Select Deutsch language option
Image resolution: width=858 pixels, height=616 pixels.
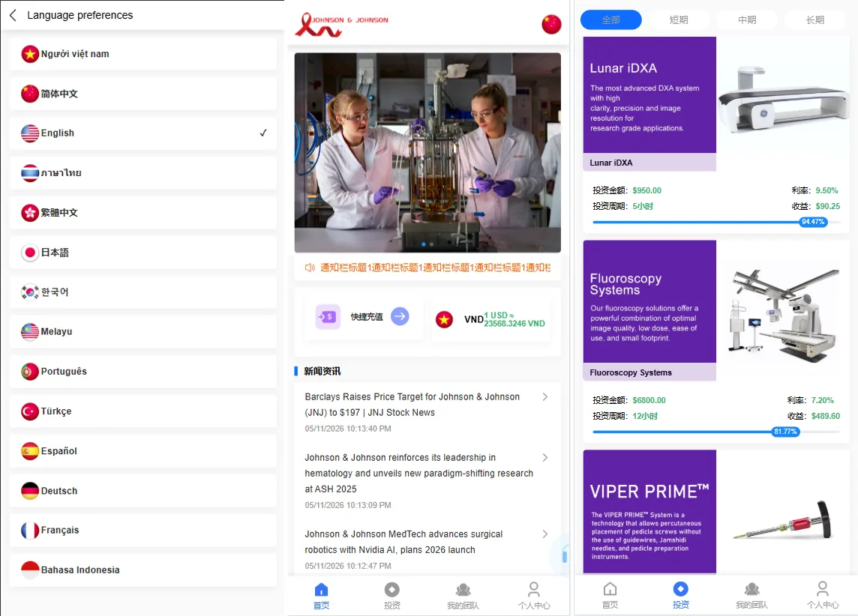click(x=142, y=491)
